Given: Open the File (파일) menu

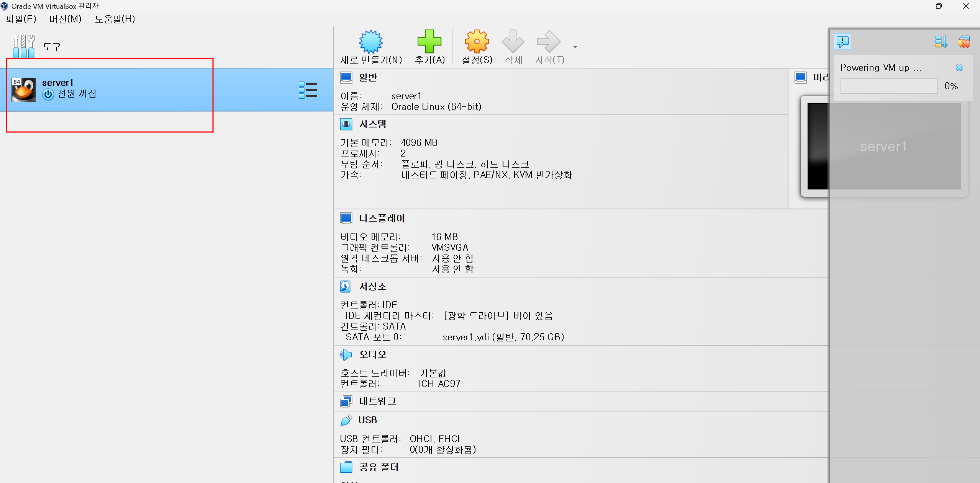Looking at the screenshot, I should coord(21,19).
